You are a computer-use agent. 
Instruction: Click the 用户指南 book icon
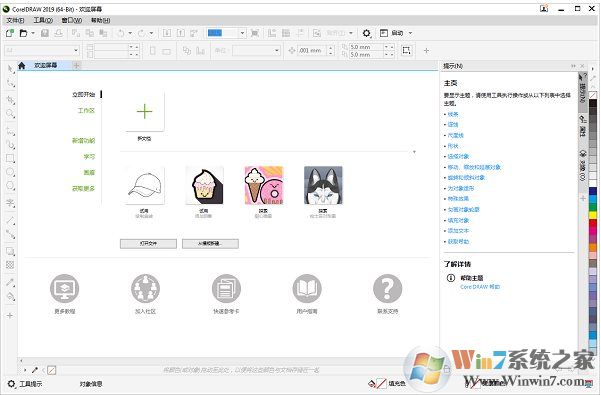point(307,288)
